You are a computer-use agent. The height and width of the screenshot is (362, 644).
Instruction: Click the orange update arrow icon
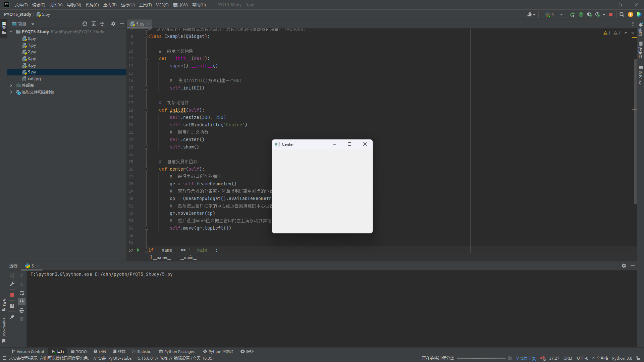tap(631, 14)
